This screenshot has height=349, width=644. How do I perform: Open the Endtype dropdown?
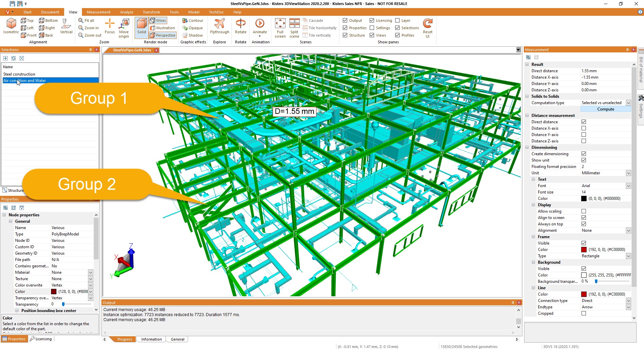tap(628, 307)
